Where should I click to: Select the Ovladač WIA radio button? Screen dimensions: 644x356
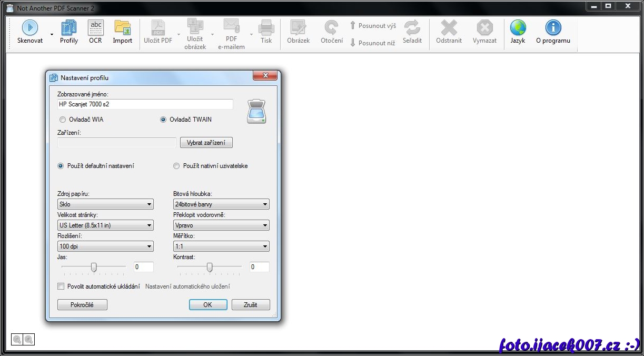tap(63, 120)
